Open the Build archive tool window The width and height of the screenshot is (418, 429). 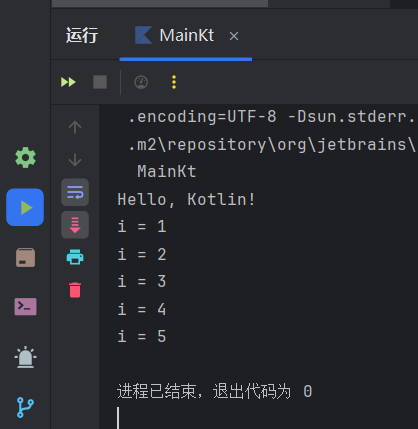point(25,257)
